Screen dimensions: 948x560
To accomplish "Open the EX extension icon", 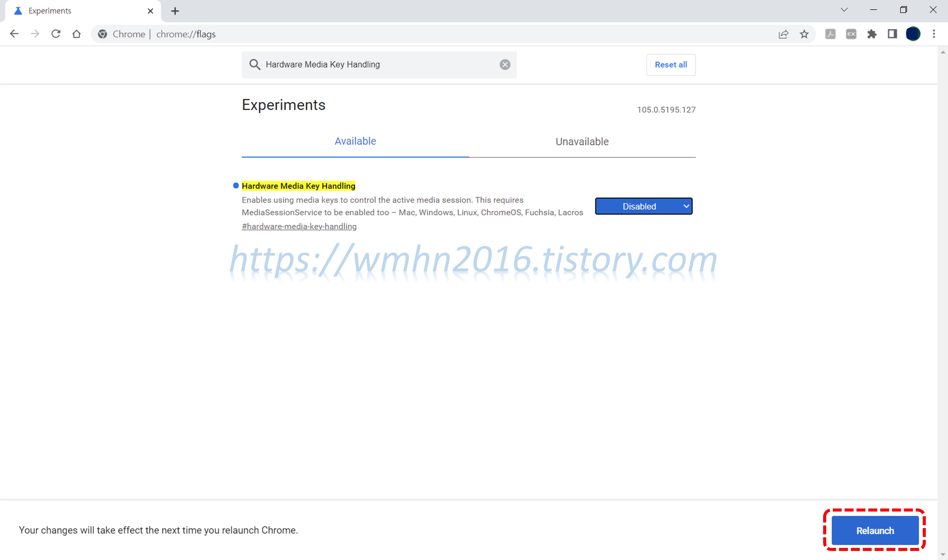I will 851,34.
